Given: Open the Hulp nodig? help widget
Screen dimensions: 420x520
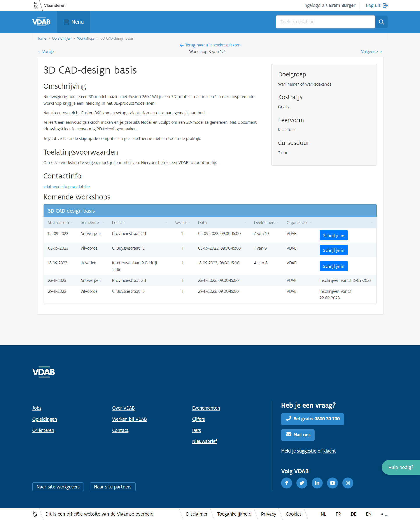Looking at the screenshot, I should (x=400, y=467).
